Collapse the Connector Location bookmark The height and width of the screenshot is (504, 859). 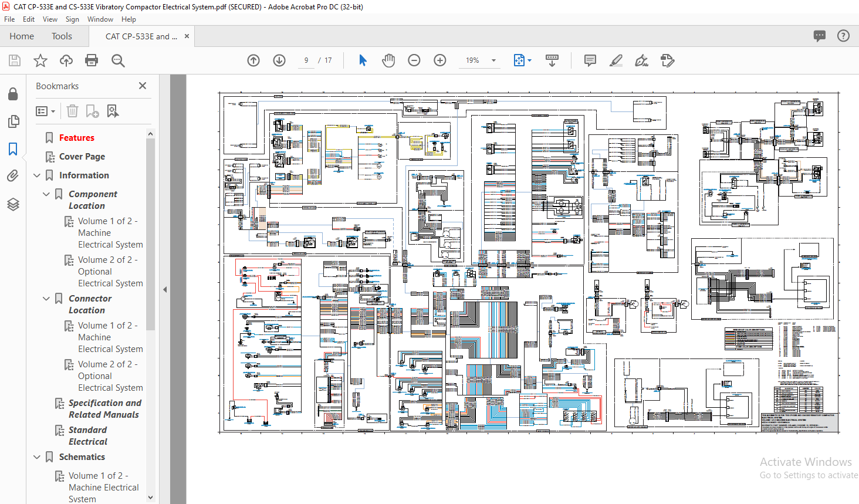tap(46, 299)
